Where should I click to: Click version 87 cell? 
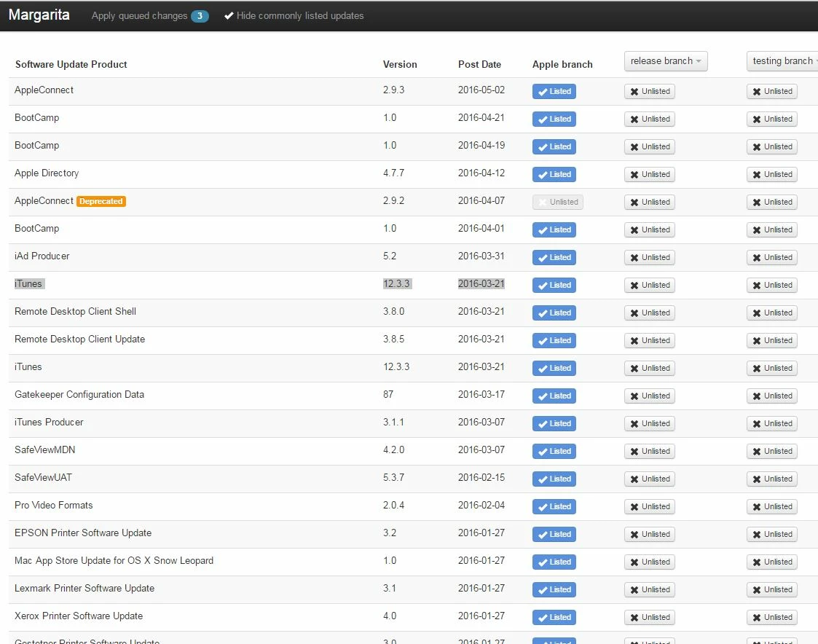click(x=388, y=394)
